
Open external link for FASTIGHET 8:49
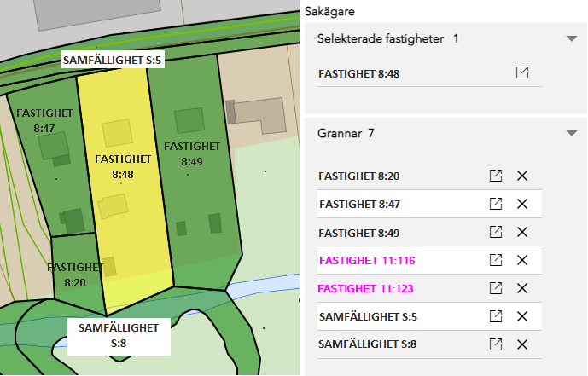point(495,232)
